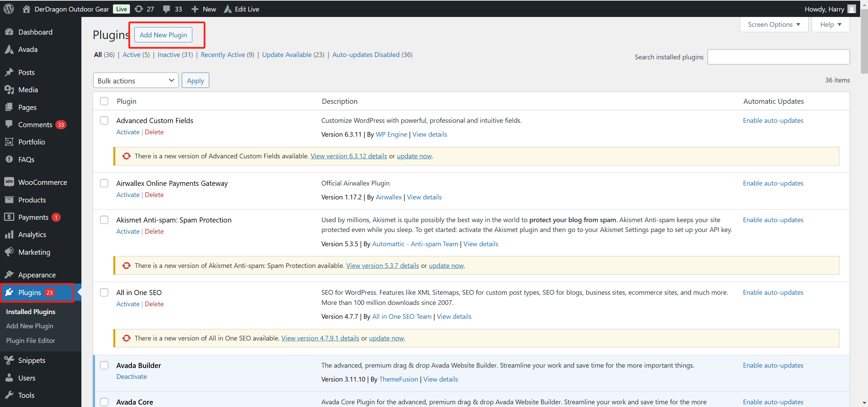Deactivate the Avada Builder plugin
Viewport: 868px width, 407px height.
(131, 376)
